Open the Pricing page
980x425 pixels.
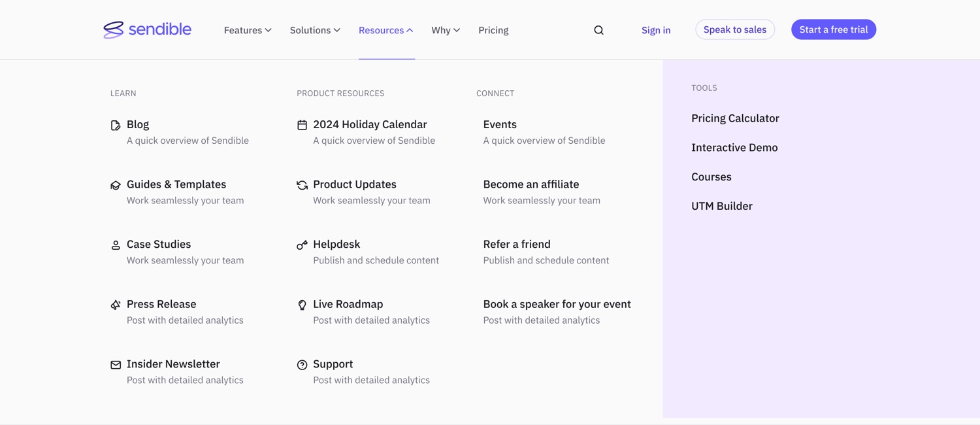point(493,30)
